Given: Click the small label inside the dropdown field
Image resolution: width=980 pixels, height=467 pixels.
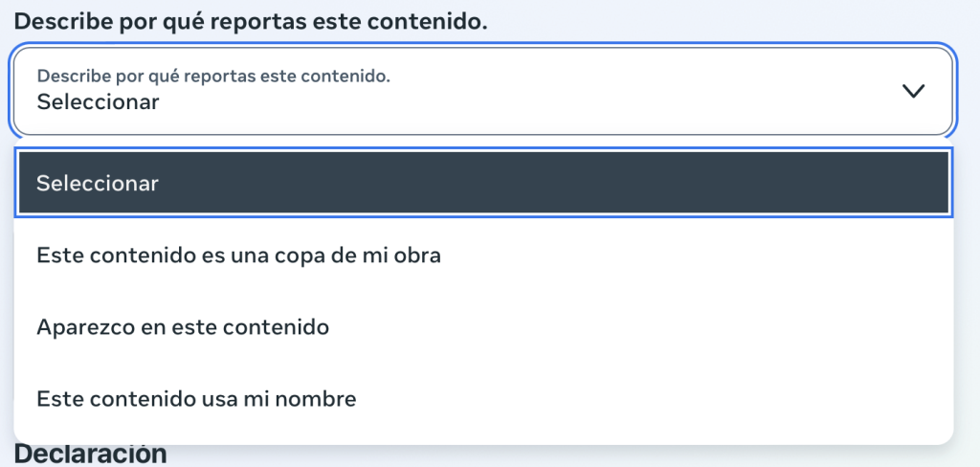Looking at the screenshot, I should click(x=213, y=76).
